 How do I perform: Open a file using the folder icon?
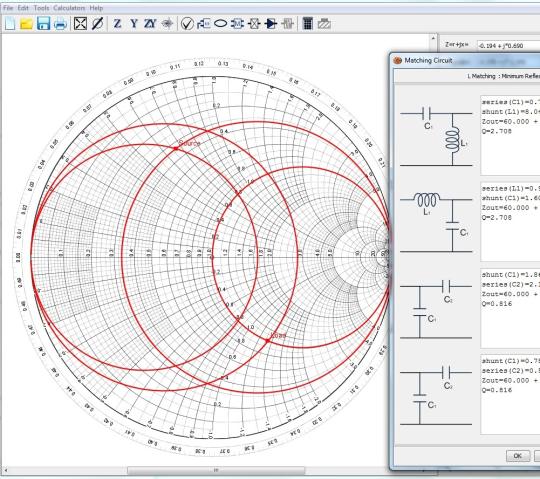click(x=26, y=24)
